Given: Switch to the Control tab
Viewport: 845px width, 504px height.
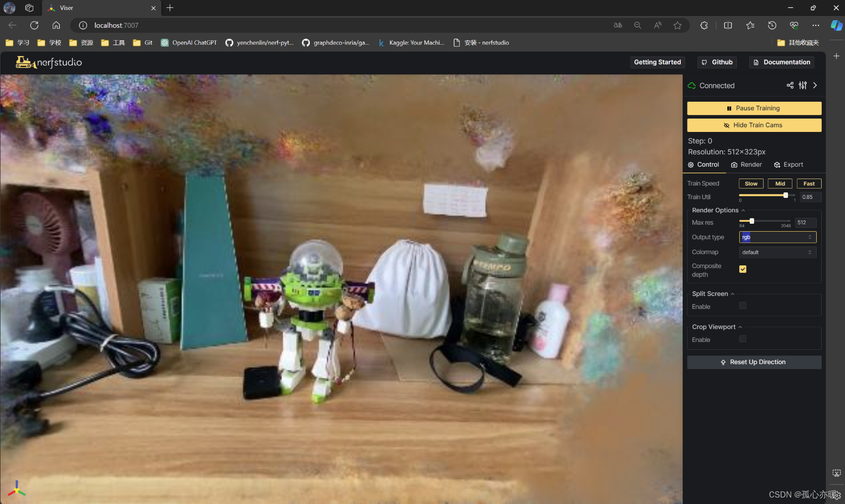Looking at the screenshot, I should tap(704, 165).
